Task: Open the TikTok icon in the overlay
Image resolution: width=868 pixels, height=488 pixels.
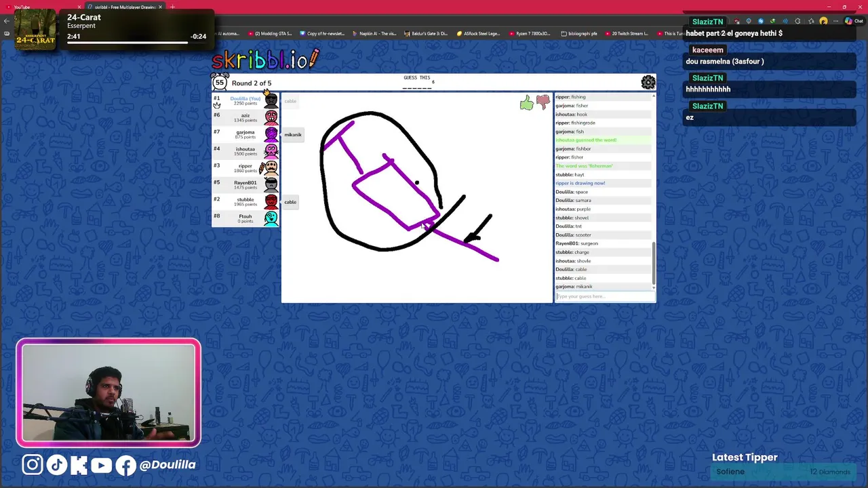Action: pyautogui.click(x=56, y=464)
